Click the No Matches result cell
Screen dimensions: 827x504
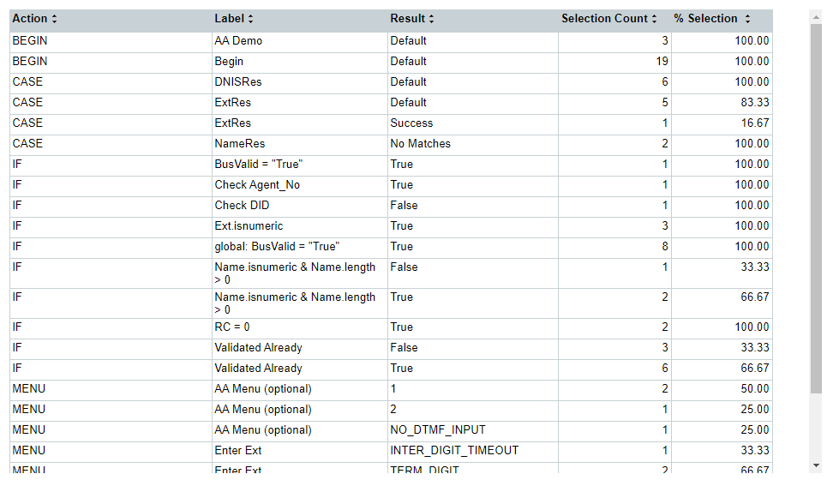pyautogui.click(x=472, y=144)
